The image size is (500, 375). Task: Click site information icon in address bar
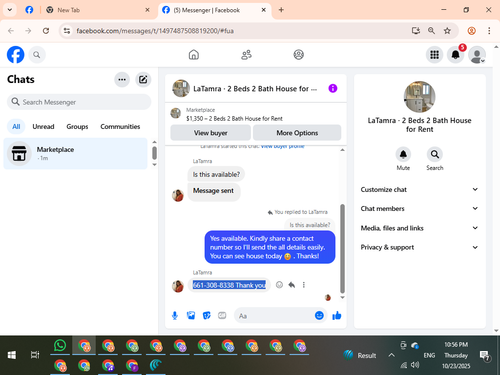(x=67, y=31)
